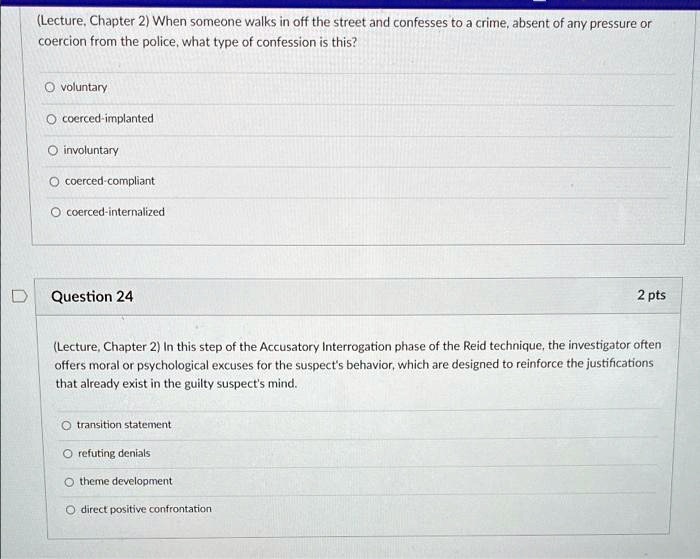Click the 'transition statement' answer label text
This screenshot has height=559, width=700.
(124, 425)
